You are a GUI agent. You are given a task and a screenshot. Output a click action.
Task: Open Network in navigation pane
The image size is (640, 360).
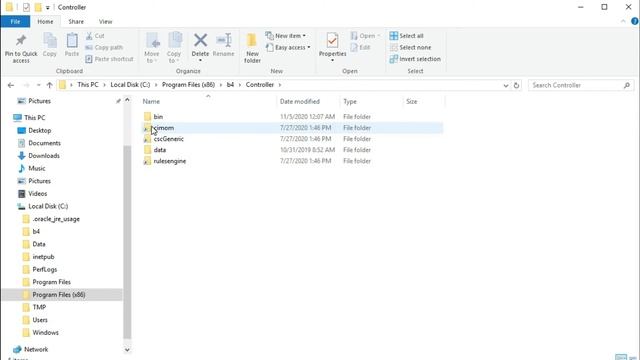tap(36, 349)
